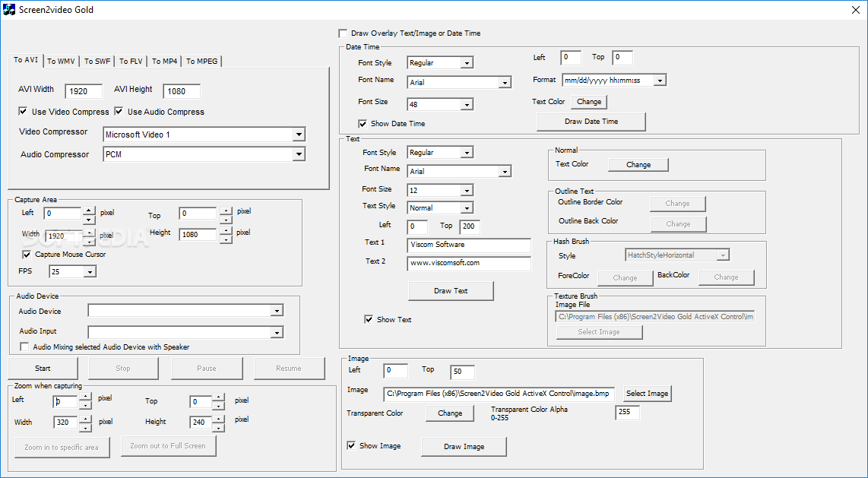Toggle the Show Text checkbox
This screenshot has height=478, width=868.
369,319
